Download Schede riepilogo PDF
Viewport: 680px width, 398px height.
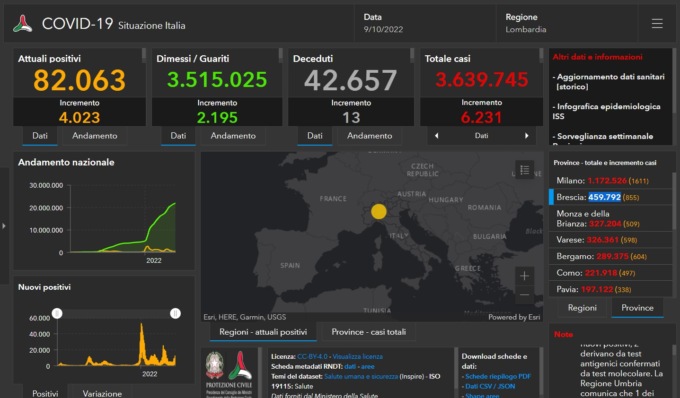[x=498, y=376]
